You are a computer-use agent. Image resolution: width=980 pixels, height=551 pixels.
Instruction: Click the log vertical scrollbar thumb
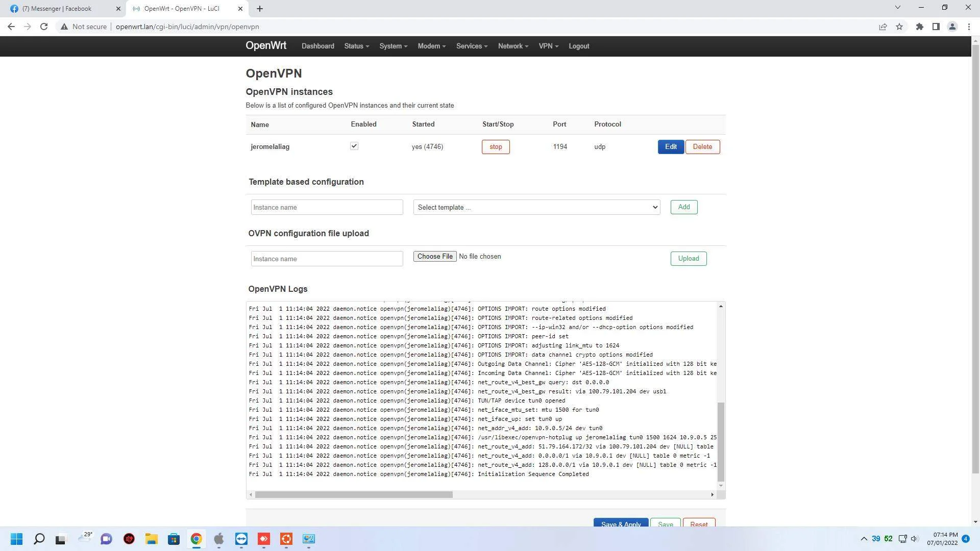pos(721,442)
